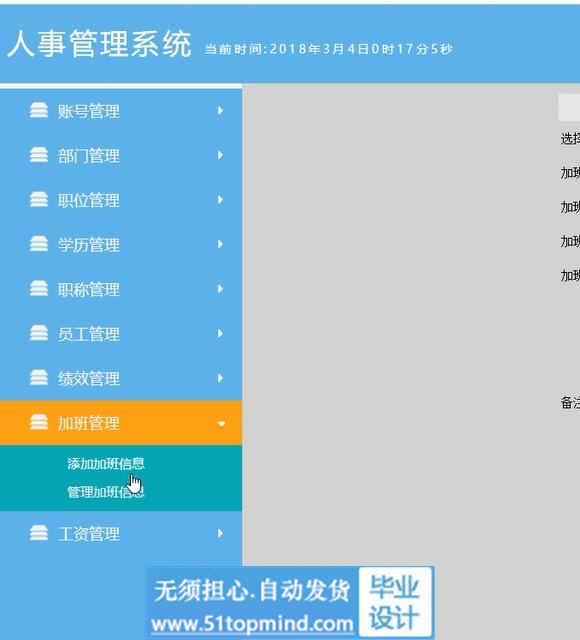The width and height of the screenshot is (580, 640).
Task: Select the 职称管理 menu label
Action: pyautogui.click(x=89, y=289)
